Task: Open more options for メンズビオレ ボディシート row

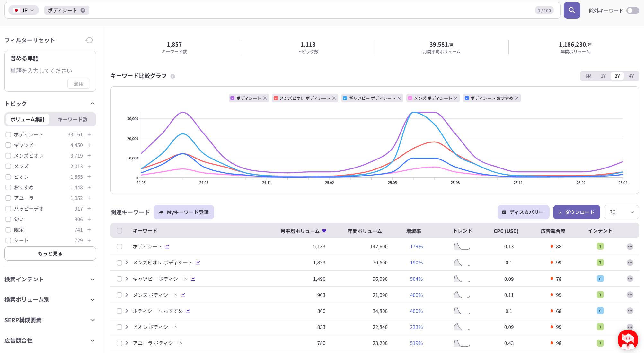Action: coord(630,263)
